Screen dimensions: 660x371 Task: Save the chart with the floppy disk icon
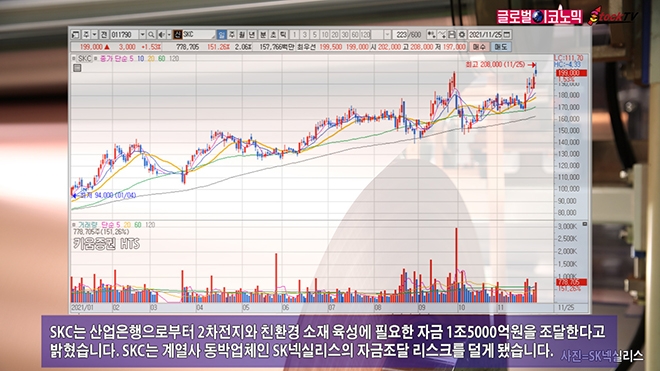[452, 35]
